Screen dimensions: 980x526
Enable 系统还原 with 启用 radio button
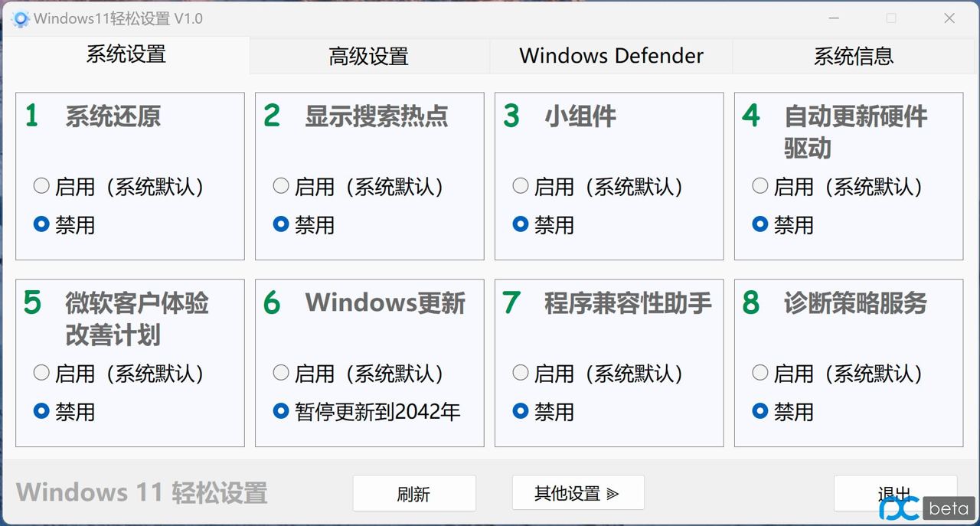point(42,186)
